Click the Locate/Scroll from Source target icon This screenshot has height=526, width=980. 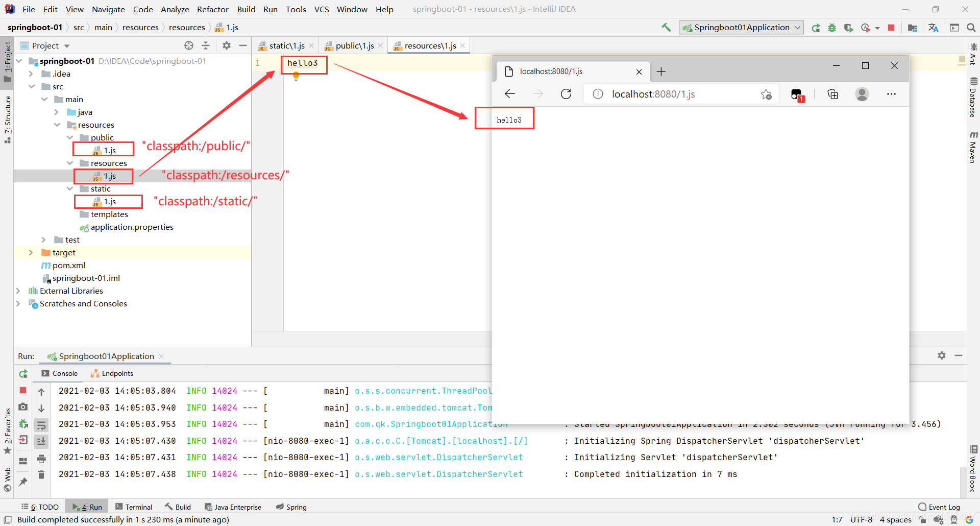pyautogui.click(x=189, y=45)
